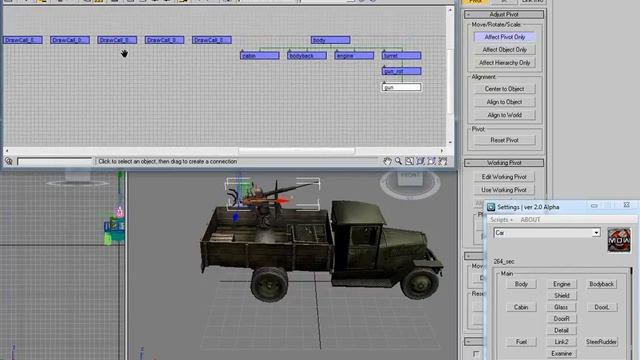640x360 pixels.
Task: Click the Settings window title icon
Action: (x=491, y=207)
